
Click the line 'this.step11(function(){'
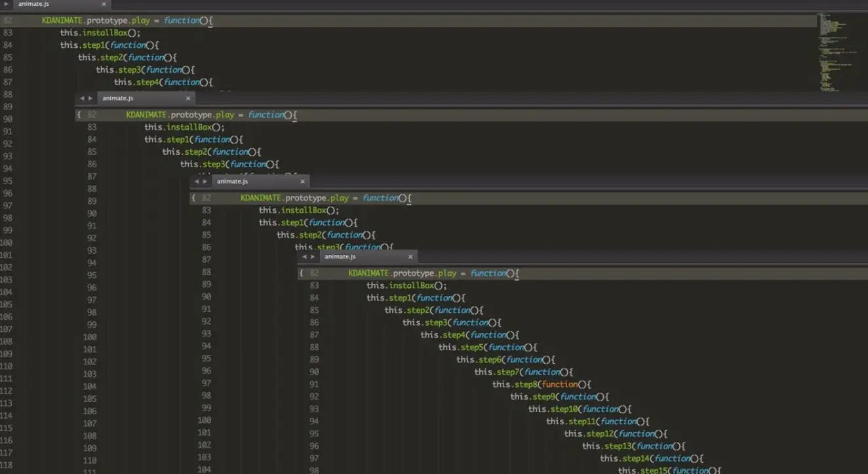tap(598, 422)
